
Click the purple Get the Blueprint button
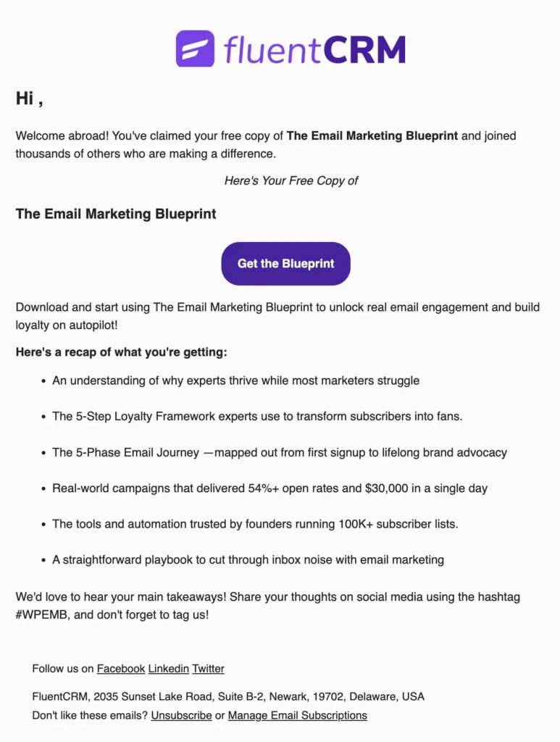tap(285, 264)
